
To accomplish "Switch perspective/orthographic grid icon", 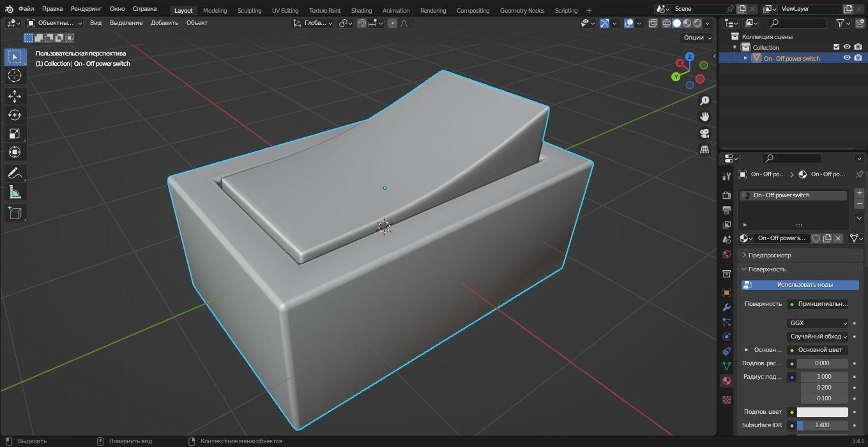I will tap(704, 149).
